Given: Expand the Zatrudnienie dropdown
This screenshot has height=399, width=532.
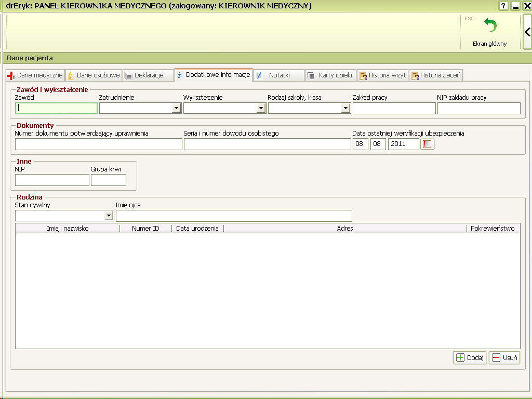Looking at the screenshot, I should (x=176, y=108).
